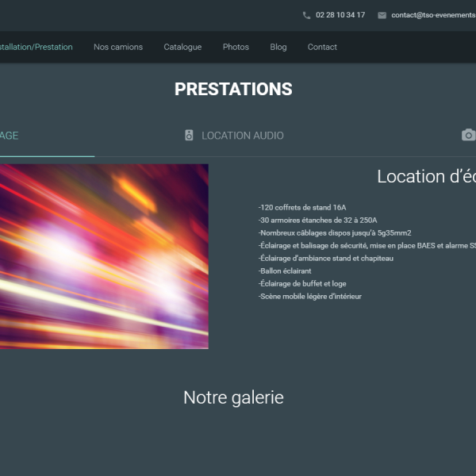Click the Notre galerie heading

point(233,397)
